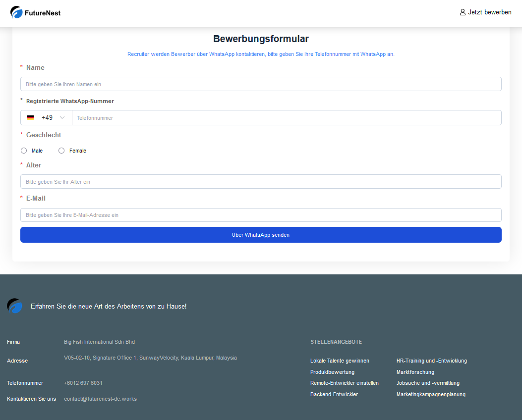Image resolution: width=522 pixels, height=420 pixels.
Task: Focus the E-Mail address input field
Action: (x=261, y=215)
